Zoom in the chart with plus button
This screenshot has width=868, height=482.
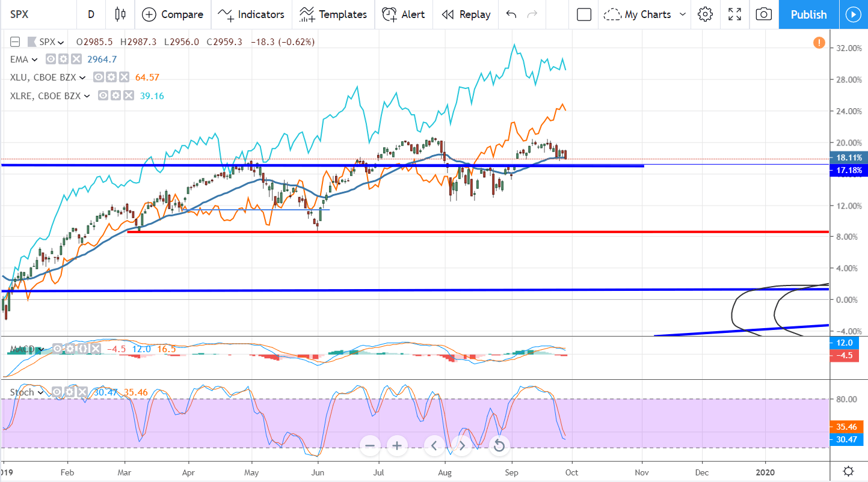(397, 446)
